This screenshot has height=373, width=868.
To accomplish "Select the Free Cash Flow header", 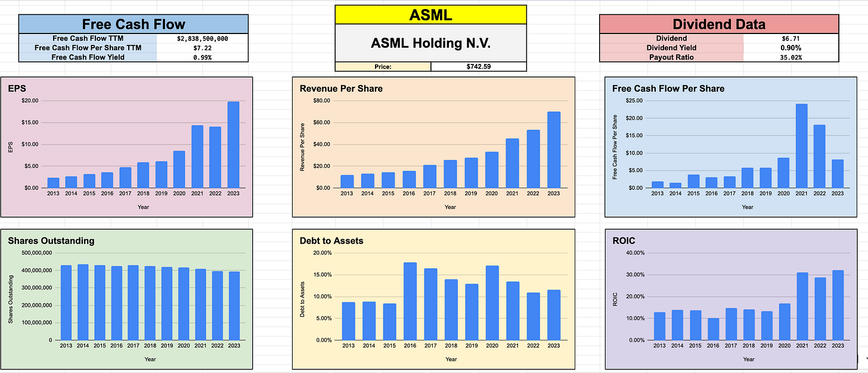I will pos(134,24).
